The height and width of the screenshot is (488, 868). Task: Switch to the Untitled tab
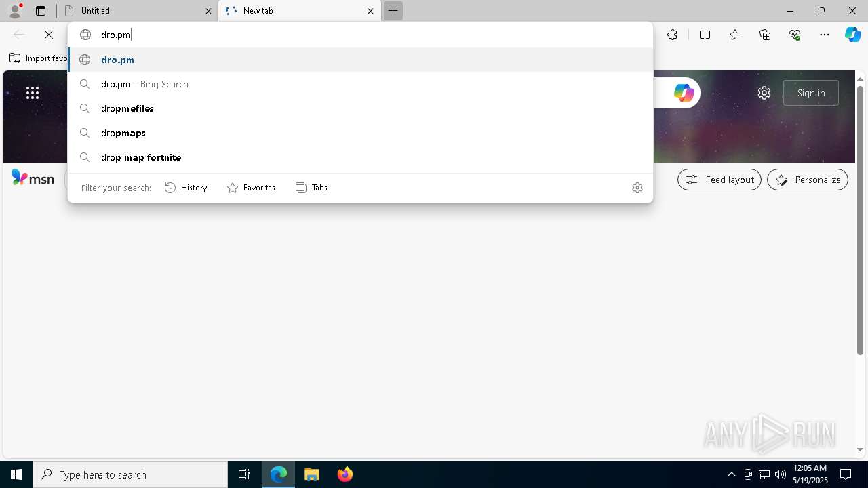click(138, 11)
